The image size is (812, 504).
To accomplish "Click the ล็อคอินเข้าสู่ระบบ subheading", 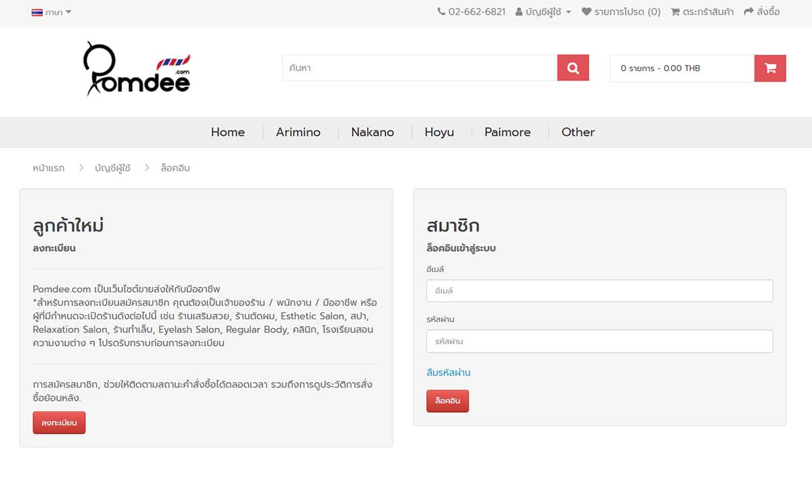I will click(461, 248).
